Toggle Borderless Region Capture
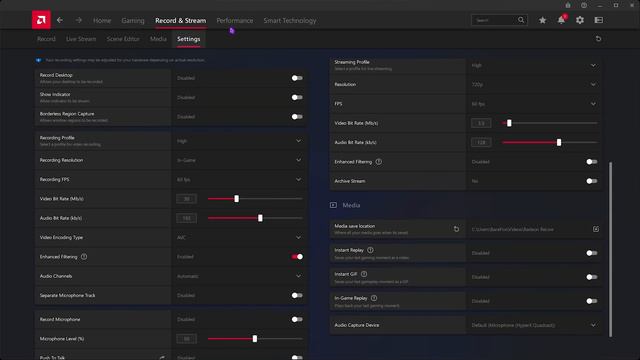Screen dimensions: 640x360 tap(297, 117)
